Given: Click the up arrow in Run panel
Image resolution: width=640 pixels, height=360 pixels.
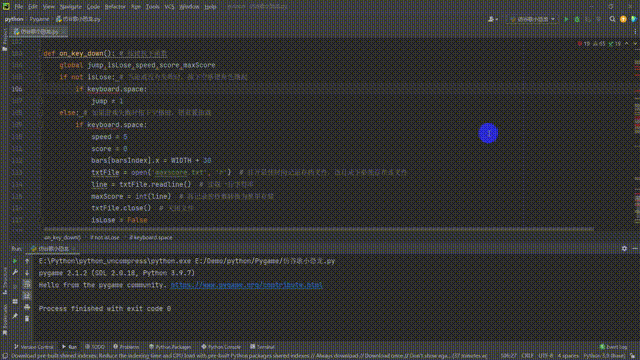Looking at the screenshot, I should pyautogui.click(x=27, y=261).
